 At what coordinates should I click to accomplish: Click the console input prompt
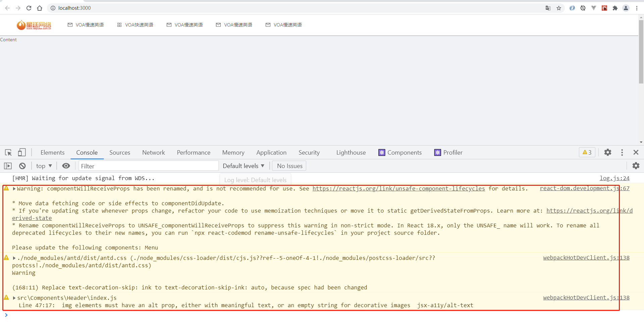point(322,315)
